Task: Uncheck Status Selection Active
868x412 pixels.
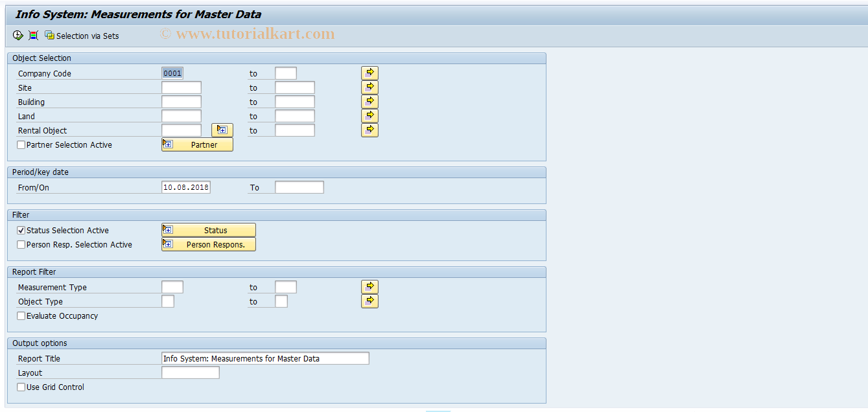Action: 21,231
